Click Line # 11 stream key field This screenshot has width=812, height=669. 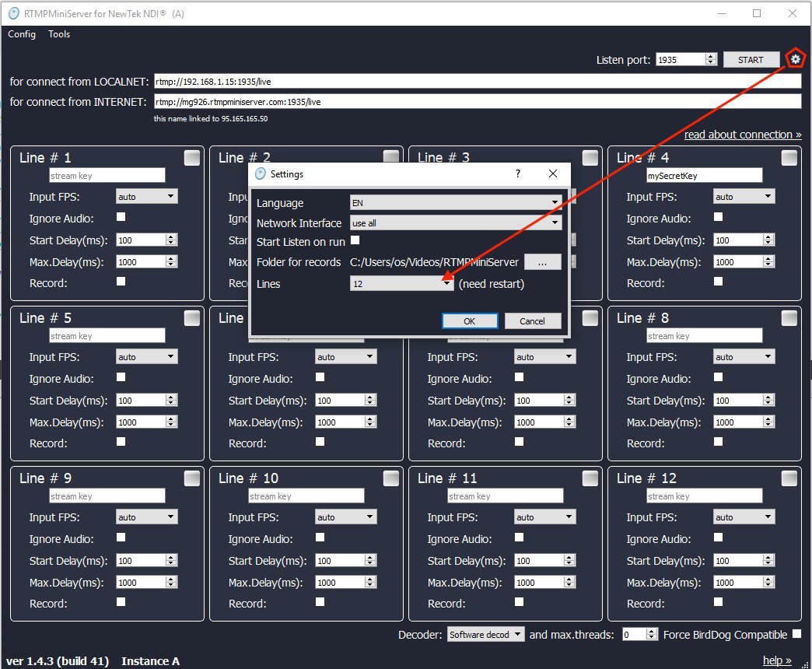[506, 496]
